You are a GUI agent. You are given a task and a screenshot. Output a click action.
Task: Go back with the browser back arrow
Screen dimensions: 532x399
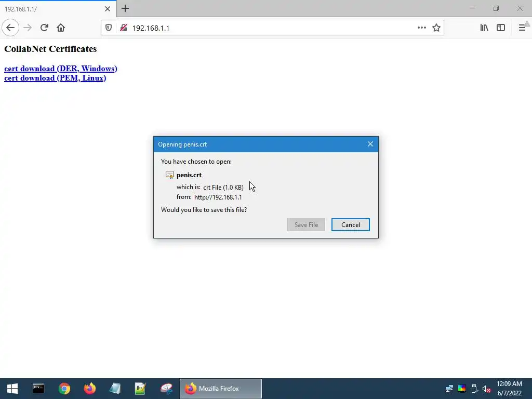point(10,28)
